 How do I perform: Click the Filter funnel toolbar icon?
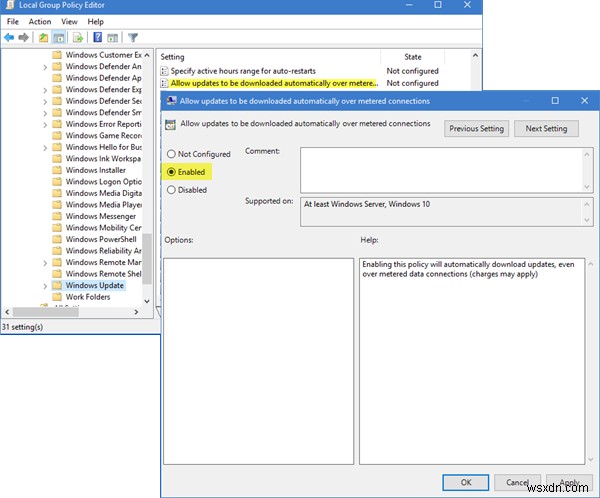pos(133,38)
